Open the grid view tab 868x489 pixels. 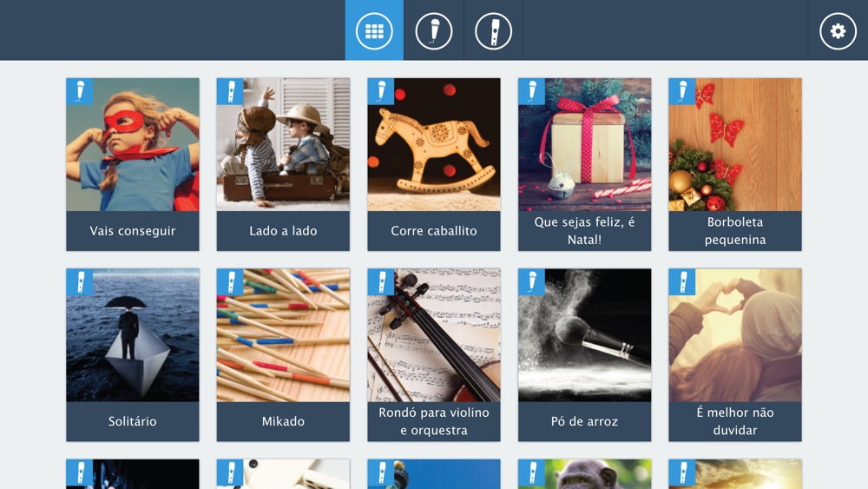374,30
